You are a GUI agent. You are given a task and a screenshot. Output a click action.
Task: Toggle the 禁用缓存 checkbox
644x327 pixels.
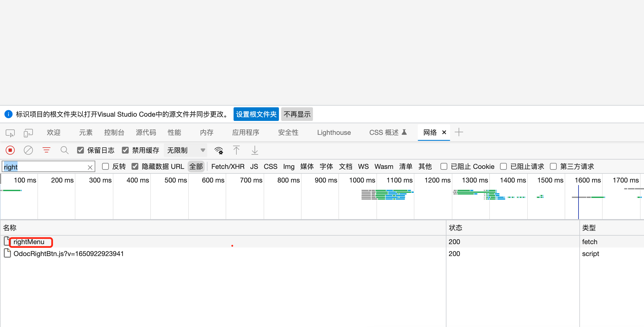[125, 150]
